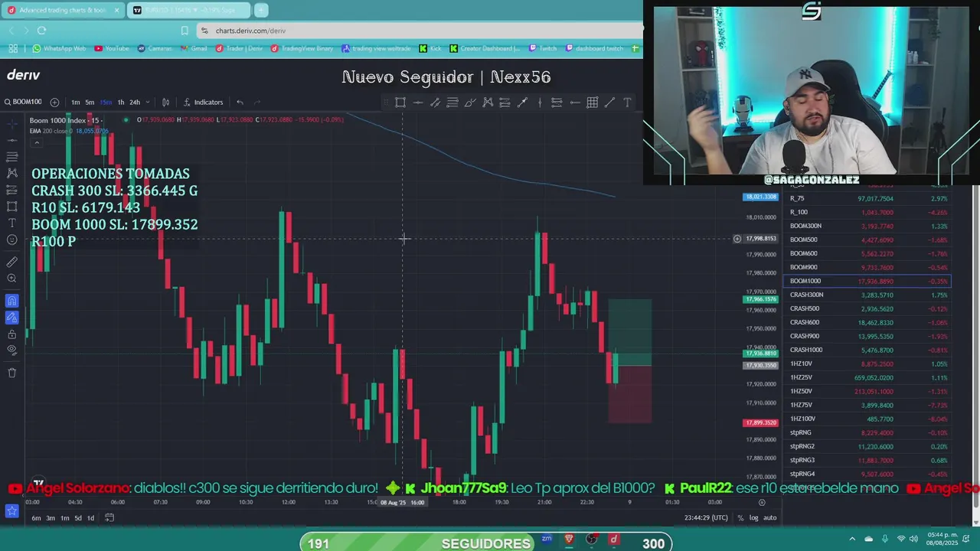Toggle lock all drawing tools
The width and height of the screenshot is (980, 551).
tap(11, 334)
